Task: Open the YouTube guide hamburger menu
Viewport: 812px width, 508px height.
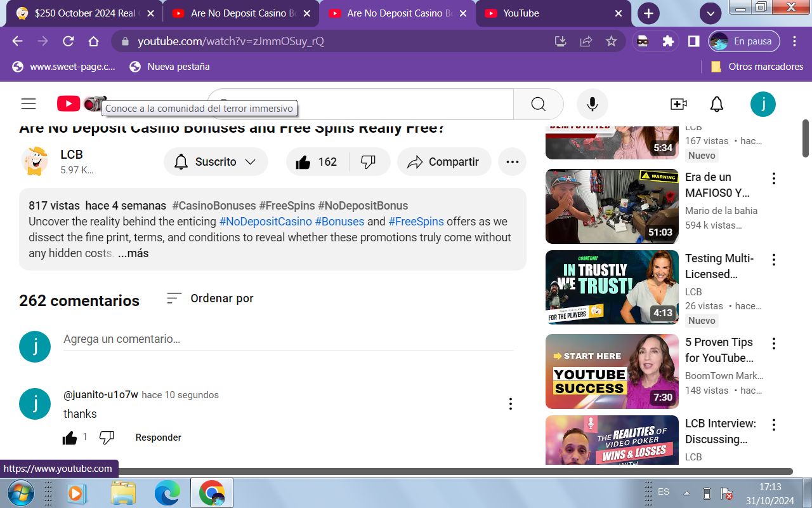Action: pos(29,104)
